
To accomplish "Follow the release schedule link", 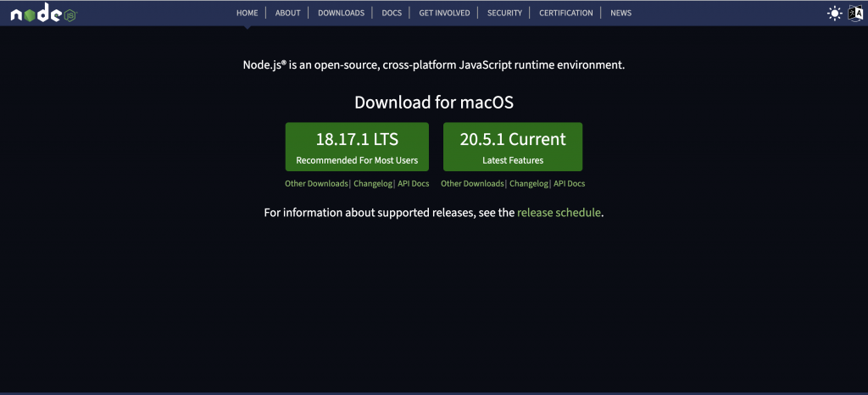I will point(559,213).
